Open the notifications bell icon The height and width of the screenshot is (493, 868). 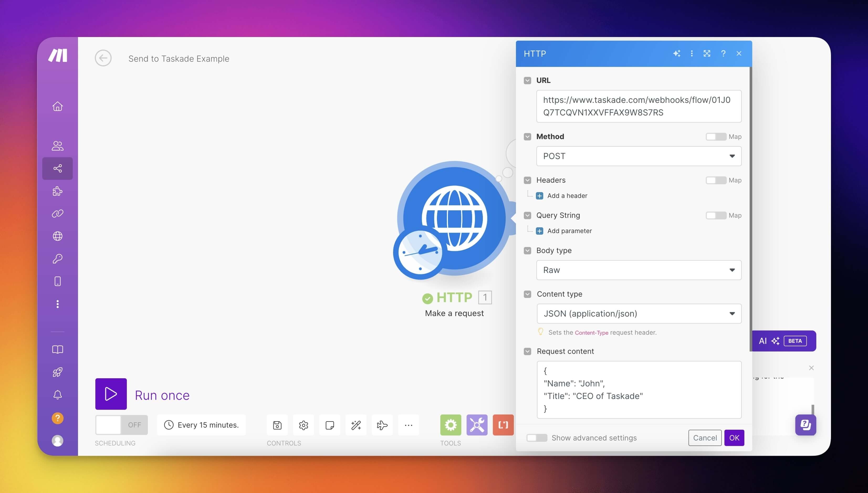coord(57,395)
